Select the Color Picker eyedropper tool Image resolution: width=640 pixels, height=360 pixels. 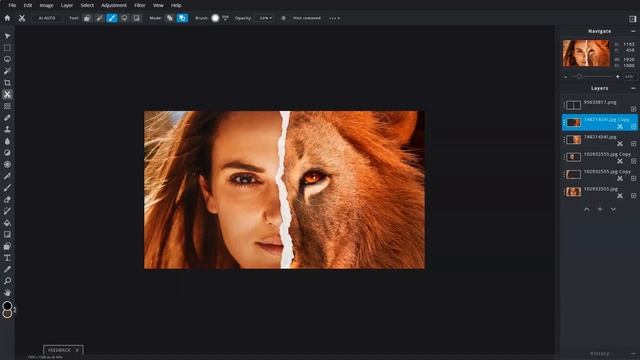pyautogui.click(x=7, y=269)
